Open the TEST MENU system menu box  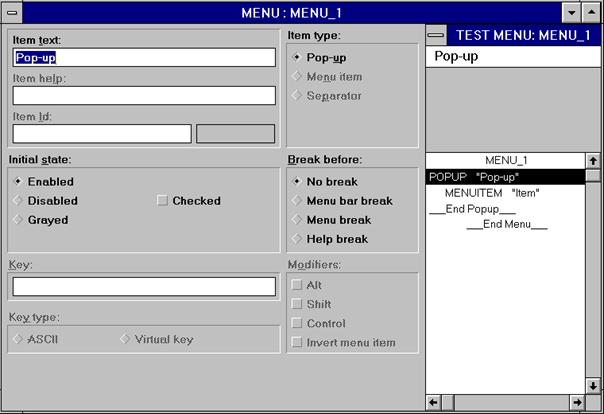436,34
